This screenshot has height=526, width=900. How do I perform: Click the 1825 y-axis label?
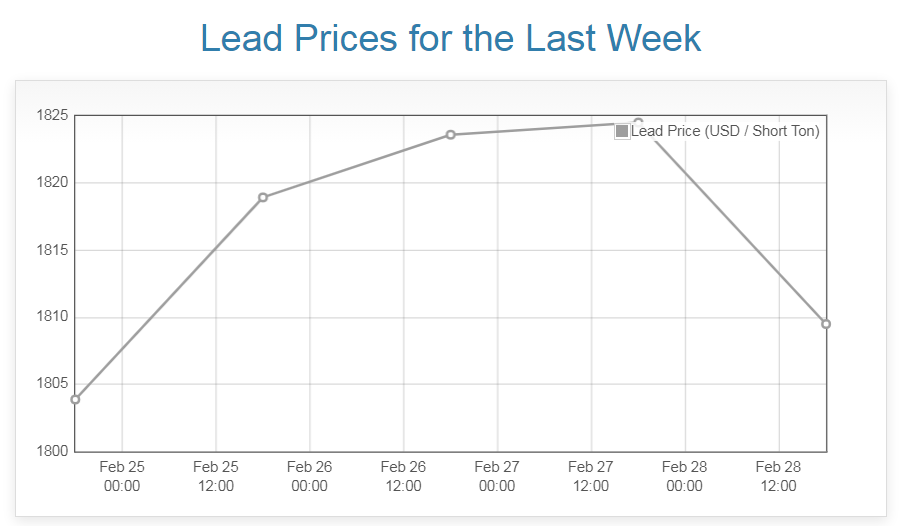tap(51, 116)
